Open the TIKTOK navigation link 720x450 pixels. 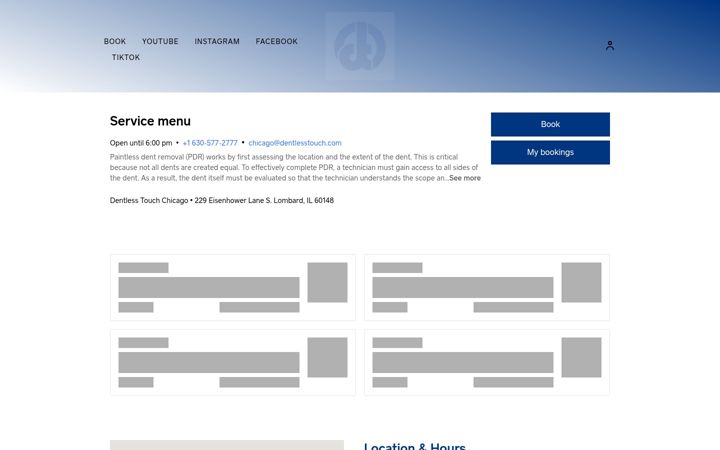tap(126, 57)
